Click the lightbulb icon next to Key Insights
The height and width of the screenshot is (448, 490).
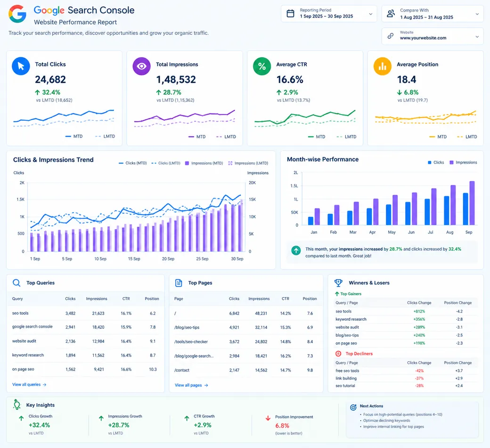(x=17, y=405)
